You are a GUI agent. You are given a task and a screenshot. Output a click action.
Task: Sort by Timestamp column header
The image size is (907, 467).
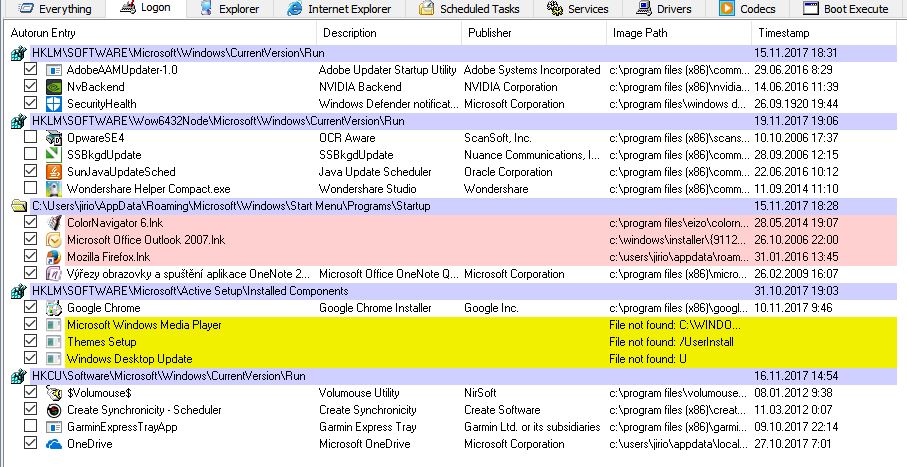(x=824, y=33)
